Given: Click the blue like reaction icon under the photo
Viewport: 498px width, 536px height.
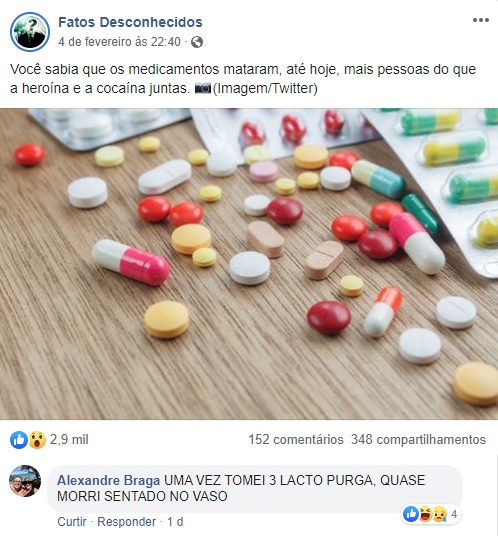Looking at the screenshot, I should tap(18, 440).
